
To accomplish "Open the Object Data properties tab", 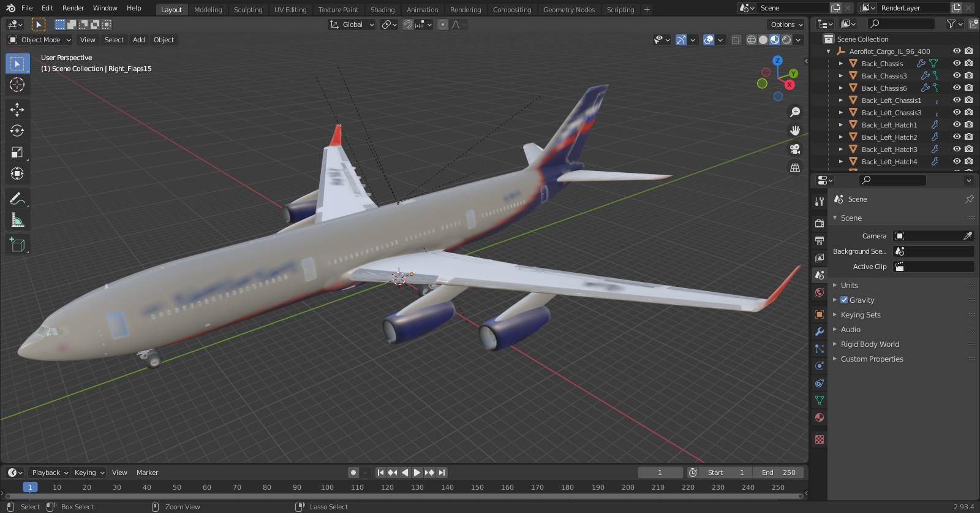I will [x=820, y=400].
